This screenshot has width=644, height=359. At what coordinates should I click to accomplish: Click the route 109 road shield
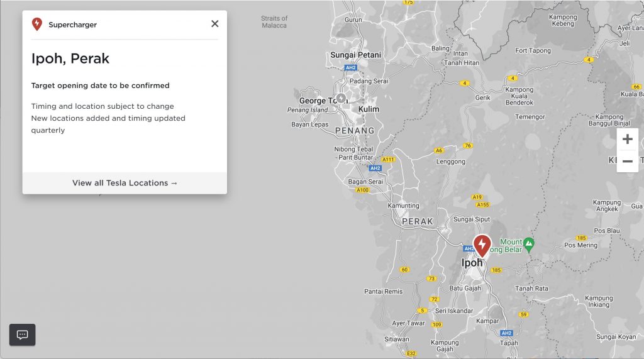[x=436, y=325]
